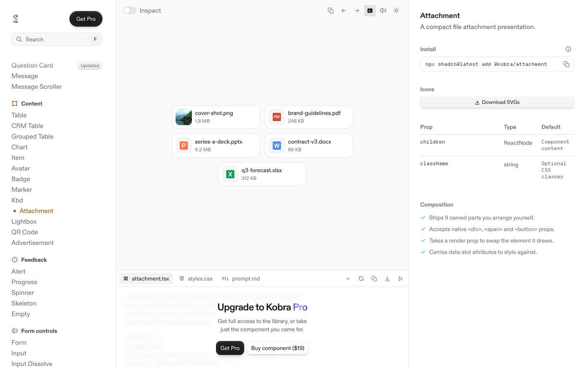The width and height of the screenshot is (588, 368).
Task: Select the prompt.md tab
Action: tap(241, 279)
